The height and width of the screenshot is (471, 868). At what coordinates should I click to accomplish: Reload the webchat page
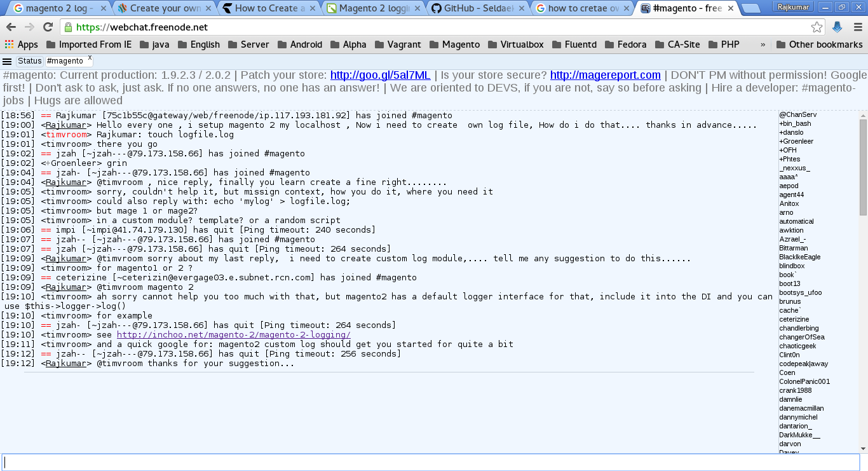click(x=48, y=27)
